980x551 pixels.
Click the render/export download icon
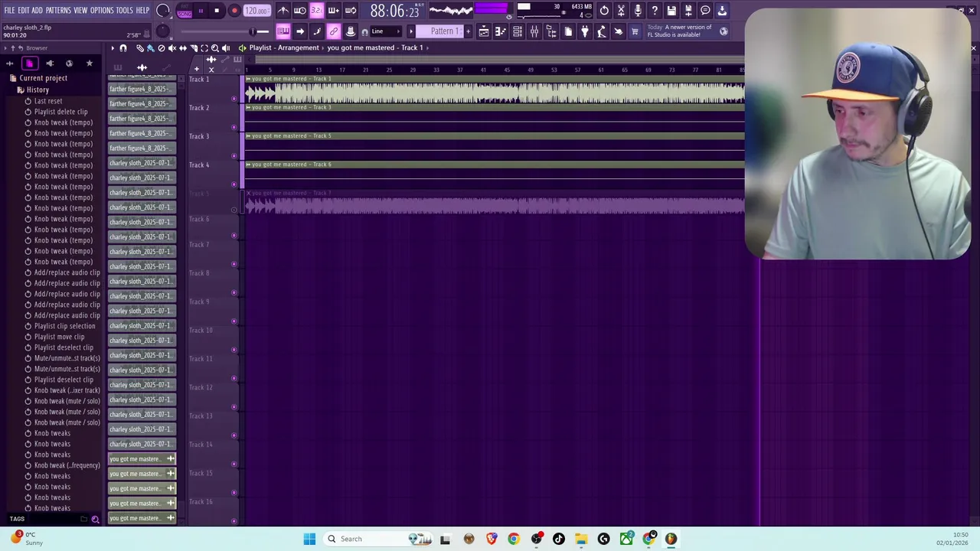[722, 11]
